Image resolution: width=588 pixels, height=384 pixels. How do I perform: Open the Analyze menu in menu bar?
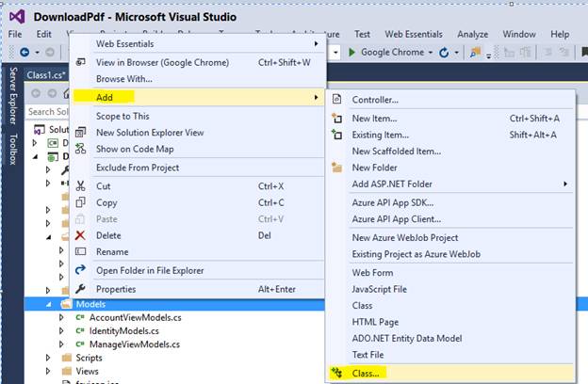point(471,34)
